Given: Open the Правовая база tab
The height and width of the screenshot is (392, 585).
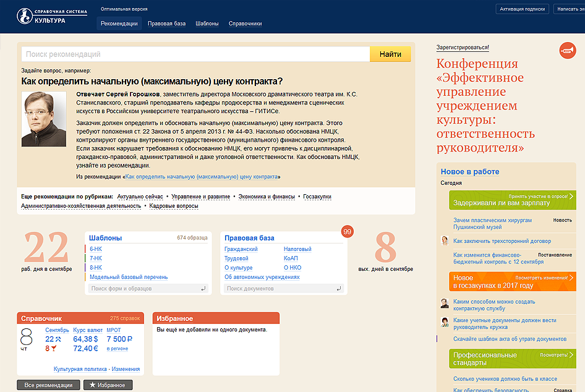Looking at the screenshot, I should [x=166, y=23].
